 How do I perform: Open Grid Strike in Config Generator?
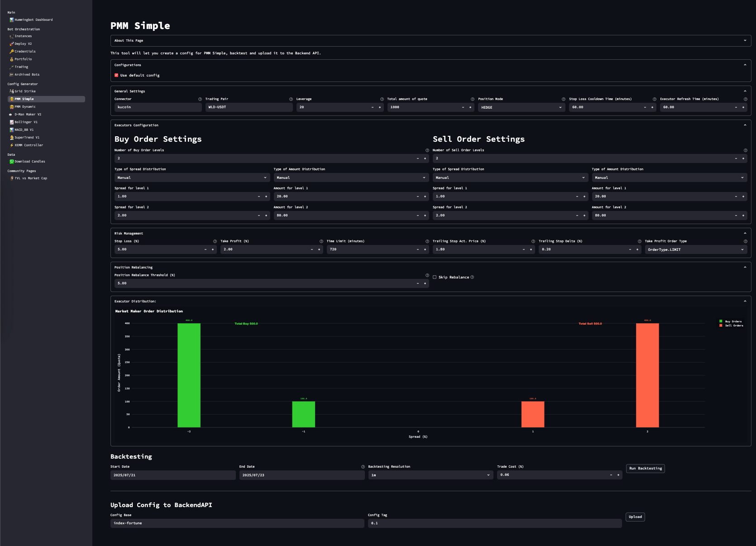25,91
